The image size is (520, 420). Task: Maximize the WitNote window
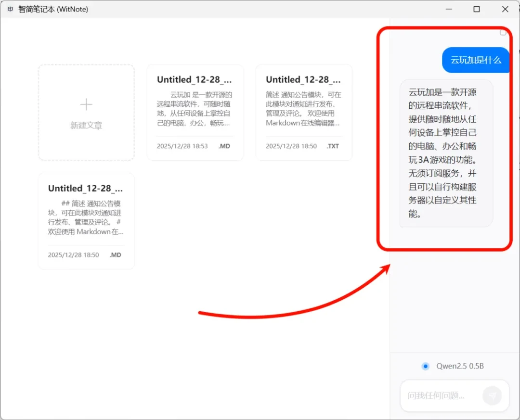[x=477, y=9]
